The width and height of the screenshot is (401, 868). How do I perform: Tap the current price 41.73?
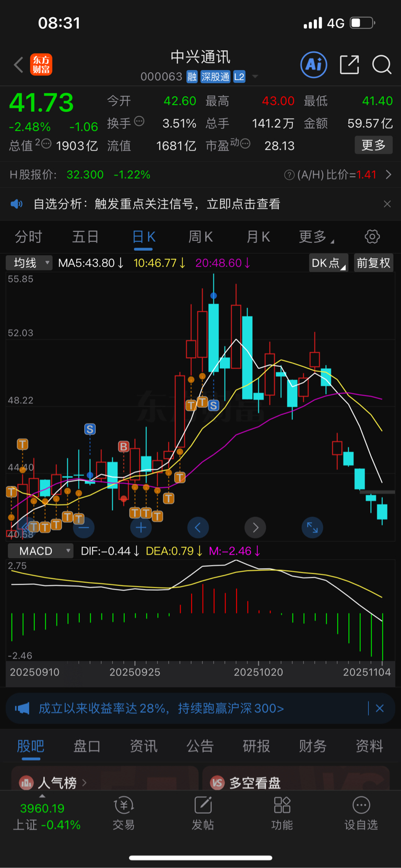[x=41, y=103]
